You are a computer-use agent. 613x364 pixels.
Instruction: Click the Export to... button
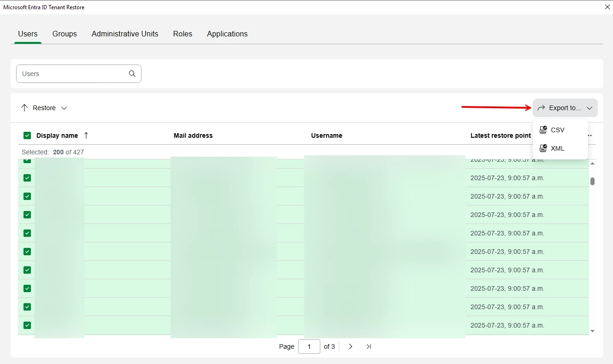click(565, 108)
